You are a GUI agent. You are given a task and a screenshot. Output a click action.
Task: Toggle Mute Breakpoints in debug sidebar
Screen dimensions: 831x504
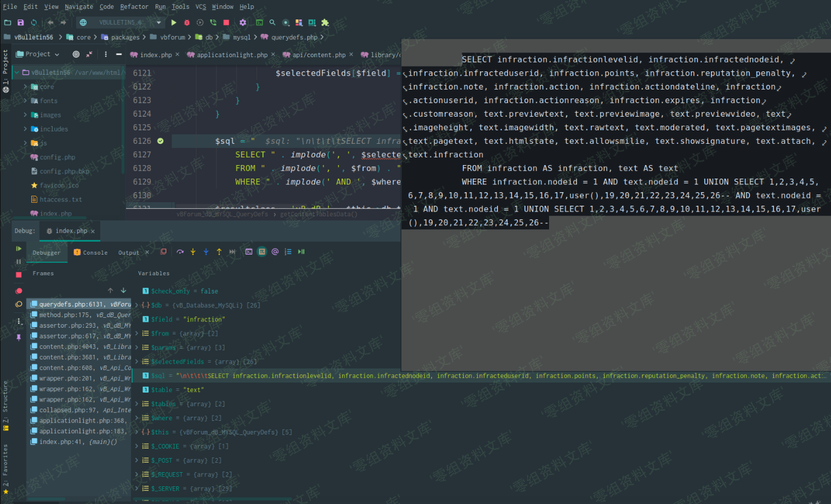[19, 304]
